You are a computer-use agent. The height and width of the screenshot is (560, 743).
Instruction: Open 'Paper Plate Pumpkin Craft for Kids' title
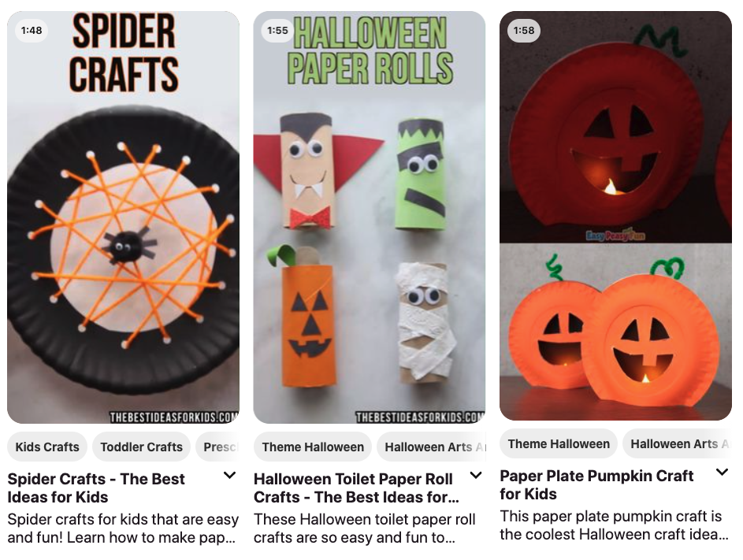596,484
